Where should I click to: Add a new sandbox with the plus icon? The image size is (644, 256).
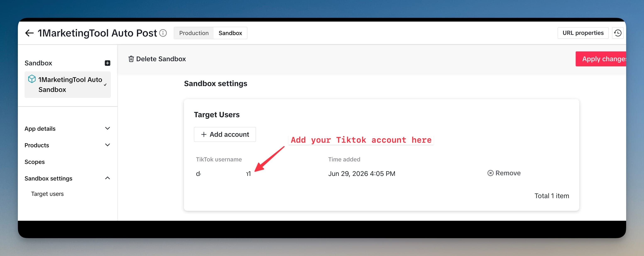click(108, 63)
